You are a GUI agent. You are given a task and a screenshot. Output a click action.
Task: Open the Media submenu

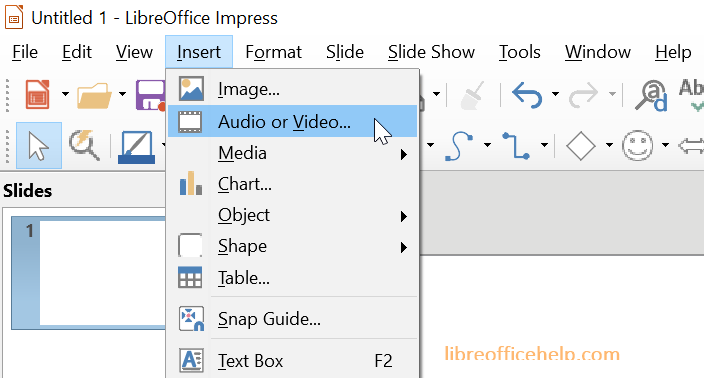pos(292,153)
